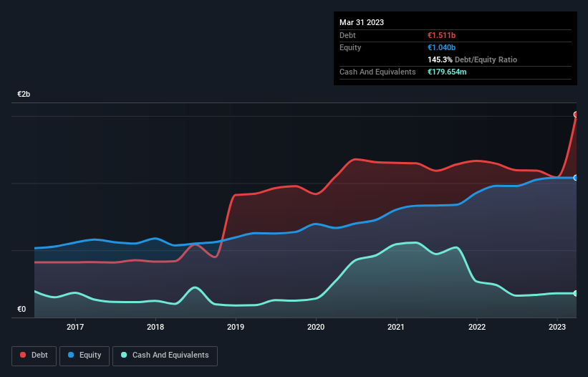Viewport: 588px width, 377px height.
Task: Click the €2b y-axis label
Action: click(24, 94)
